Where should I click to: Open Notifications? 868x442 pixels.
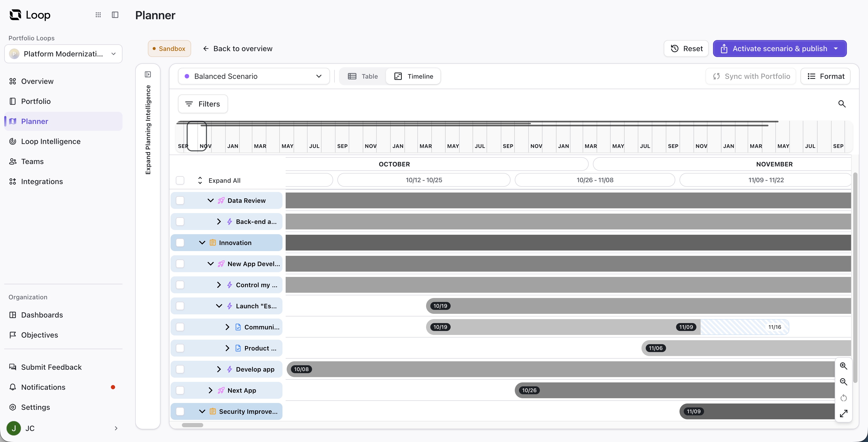(63, 387)
